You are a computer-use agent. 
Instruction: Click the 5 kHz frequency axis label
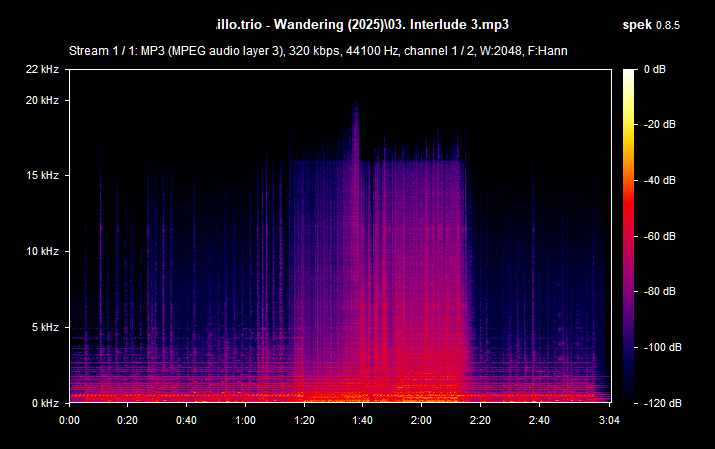(x=45, y=327)
